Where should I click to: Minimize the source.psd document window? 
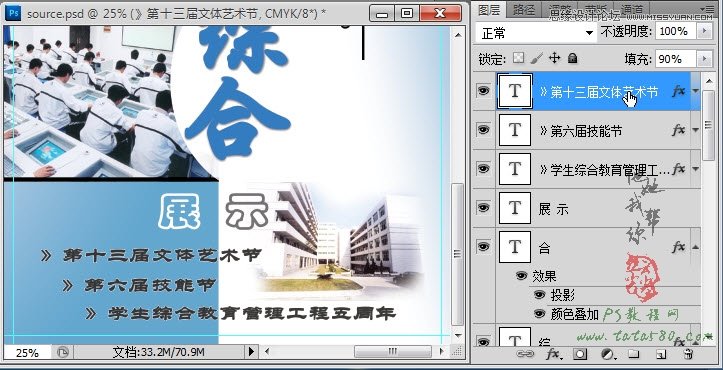(382, 13)
